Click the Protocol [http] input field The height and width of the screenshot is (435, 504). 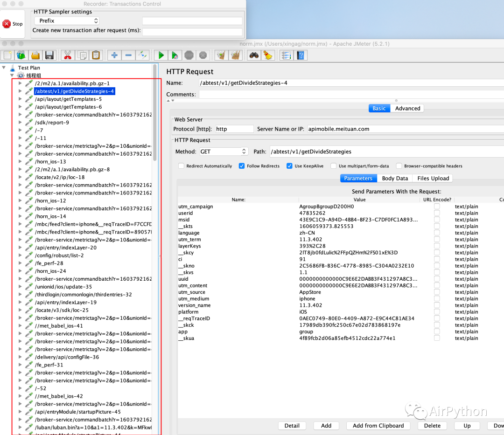(234, 129)
